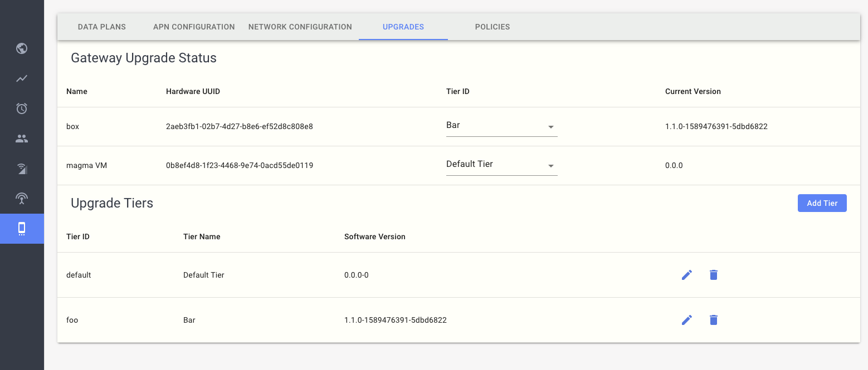Open the POLICIES tab
This screenshot has height=370, width=868.
(492, 27)
